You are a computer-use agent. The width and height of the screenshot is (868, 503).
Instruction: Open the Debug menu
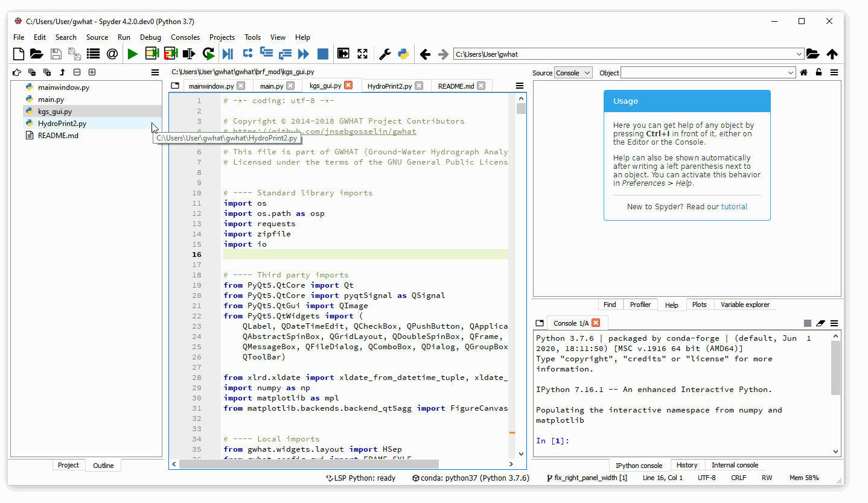point(150,37)
